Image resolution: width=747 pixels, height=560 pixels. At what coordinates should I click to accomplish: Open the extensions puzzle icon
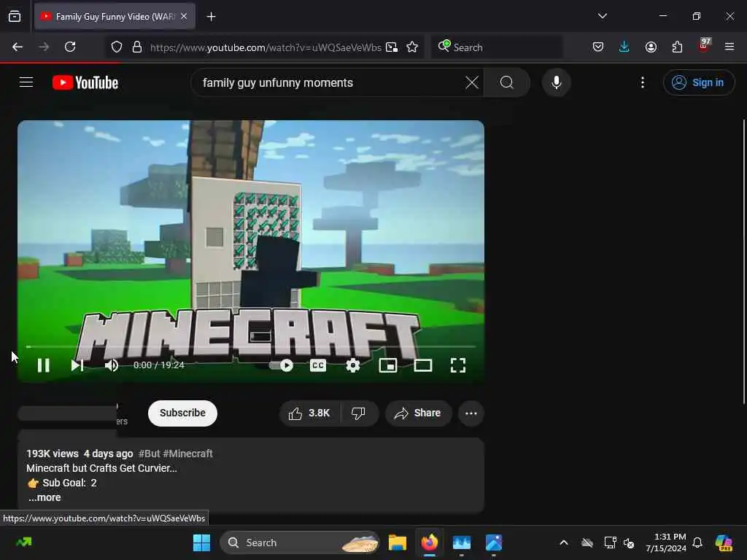677,47
